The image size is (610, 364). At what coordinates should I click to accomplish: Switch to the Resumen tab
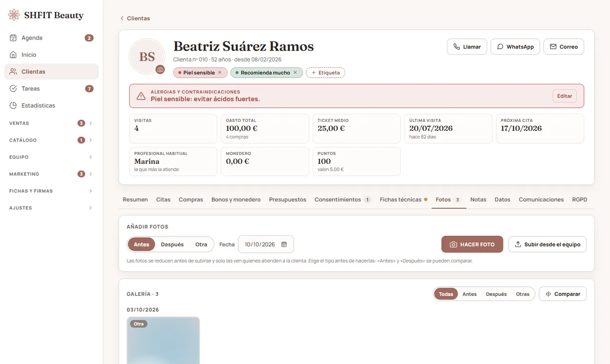[135, 200]
